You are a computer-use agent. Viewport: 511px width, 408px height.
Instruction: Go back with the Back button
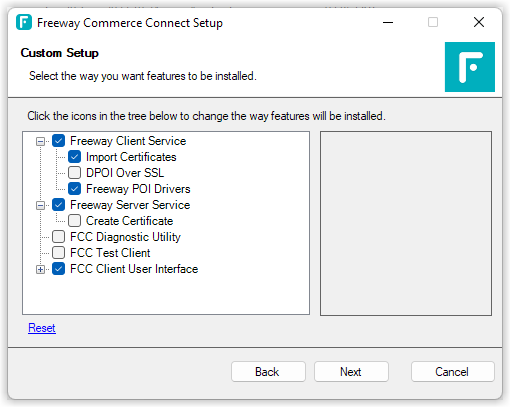(268, 372)
